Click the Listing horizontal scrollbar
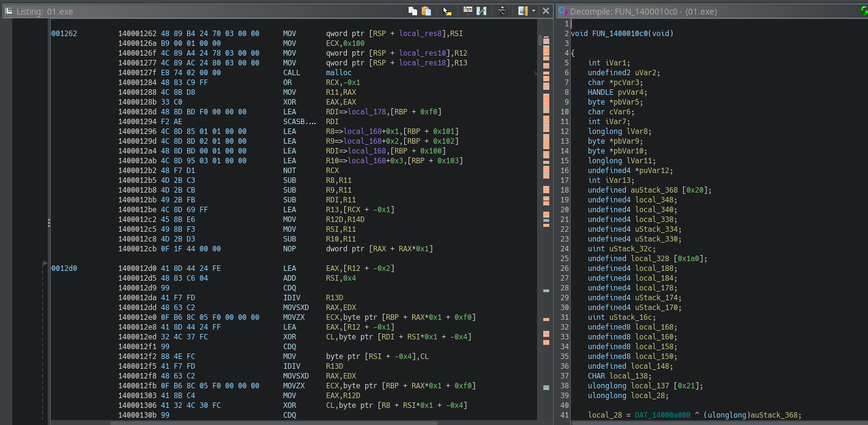868x425 pixels. click(274, 423)
